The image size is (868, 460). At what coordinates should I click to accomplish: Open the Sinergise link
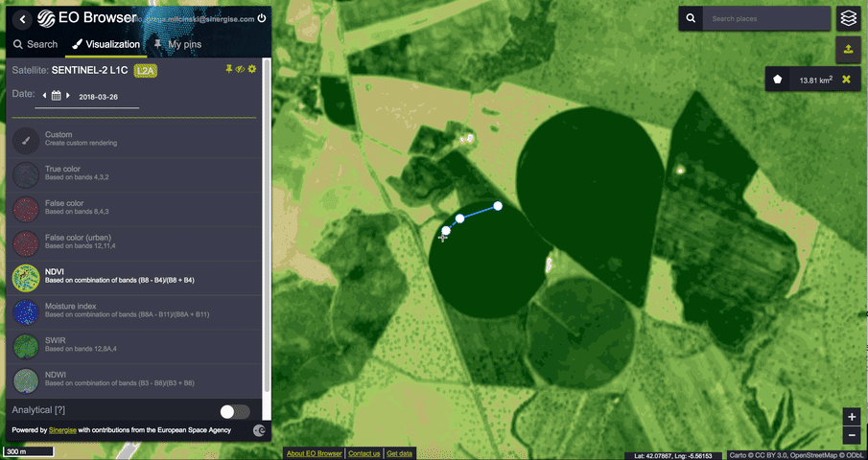click(62, 430)
